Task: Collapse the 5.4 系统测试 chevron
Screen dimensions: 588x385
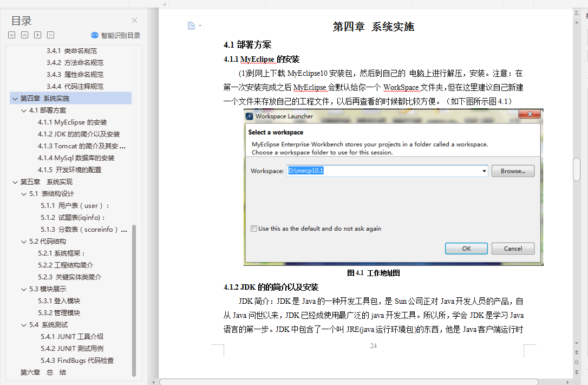Action: point(24,325)
